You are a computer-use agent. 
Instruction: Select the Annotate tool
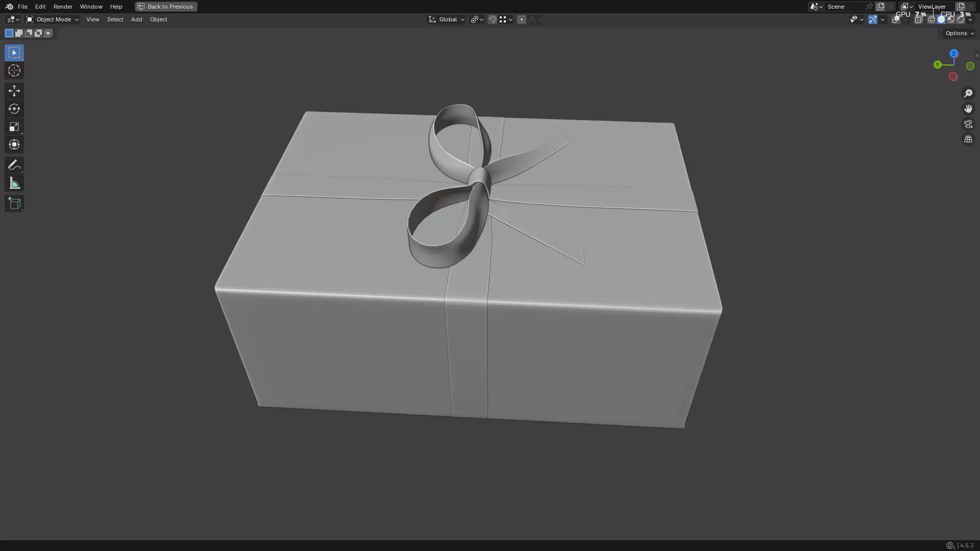(14, 165)
